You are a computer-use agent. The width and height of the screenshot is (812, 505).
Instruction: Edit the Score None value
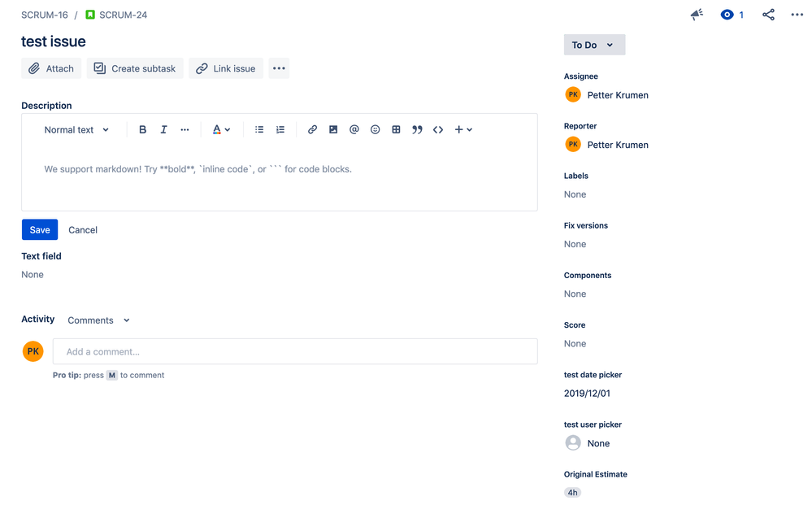coord(575,343)
